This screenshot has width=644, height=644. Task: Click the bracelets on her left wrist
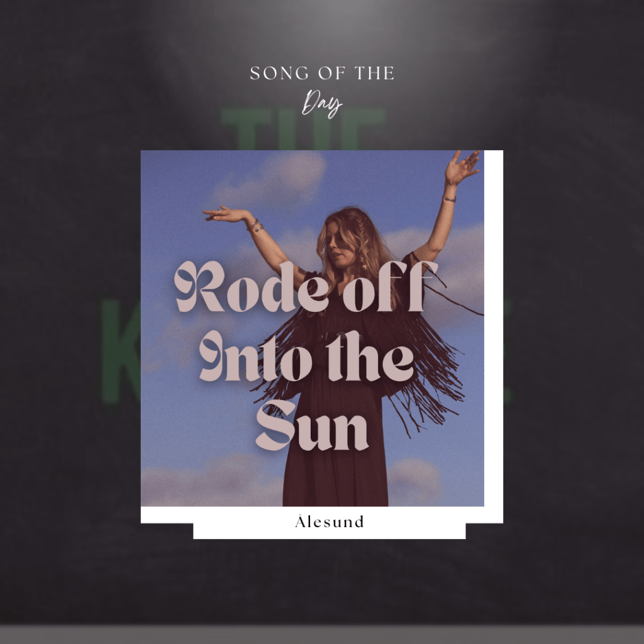tap(255, 226)
